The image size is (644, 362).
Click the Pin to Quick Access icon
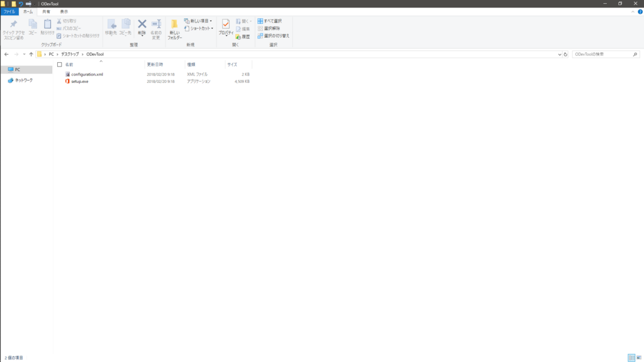[x=14, y=25]
